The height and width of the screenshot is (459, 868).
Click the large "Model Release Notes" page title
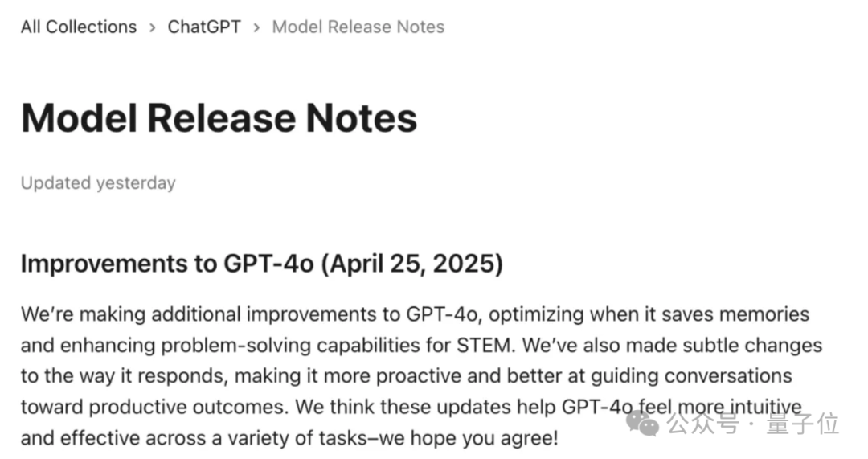219,118
